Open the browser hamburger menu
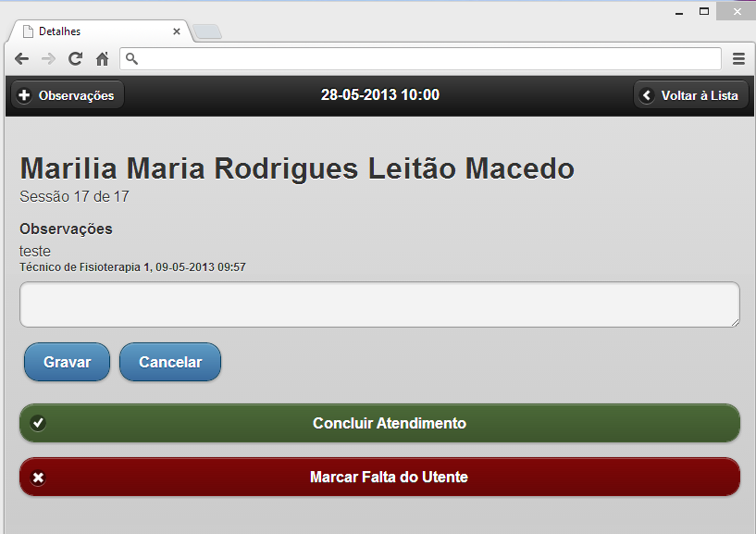Image resolution: width=756 pixels, height=534 pixels. point(738,59)
